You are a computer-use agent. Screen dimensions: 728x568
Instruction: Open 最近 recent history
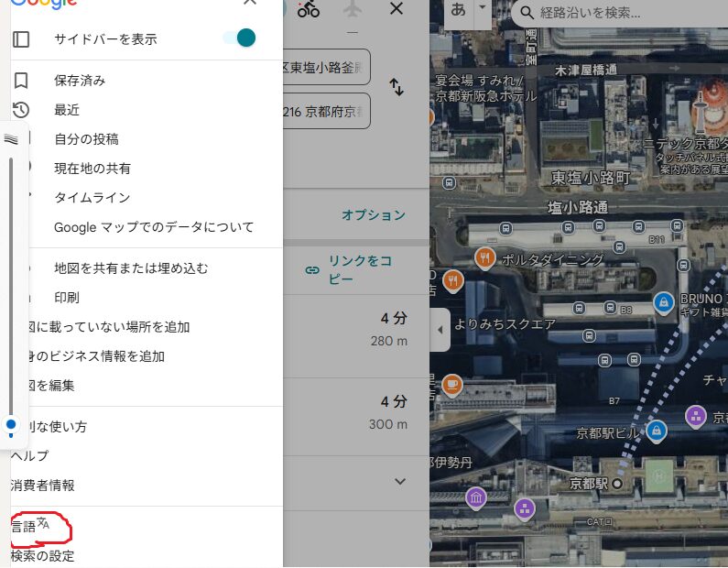click(x=67, y=110)
